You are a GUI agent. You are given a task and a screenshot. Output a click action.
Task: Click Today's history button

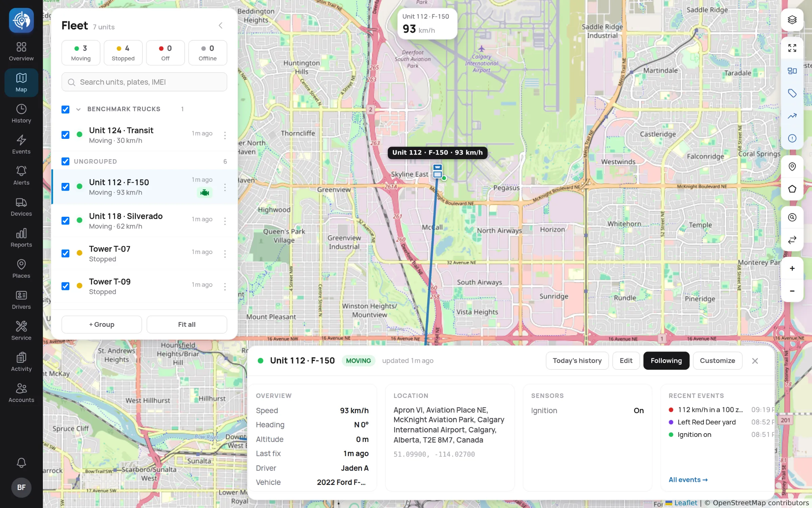(577, 361)
